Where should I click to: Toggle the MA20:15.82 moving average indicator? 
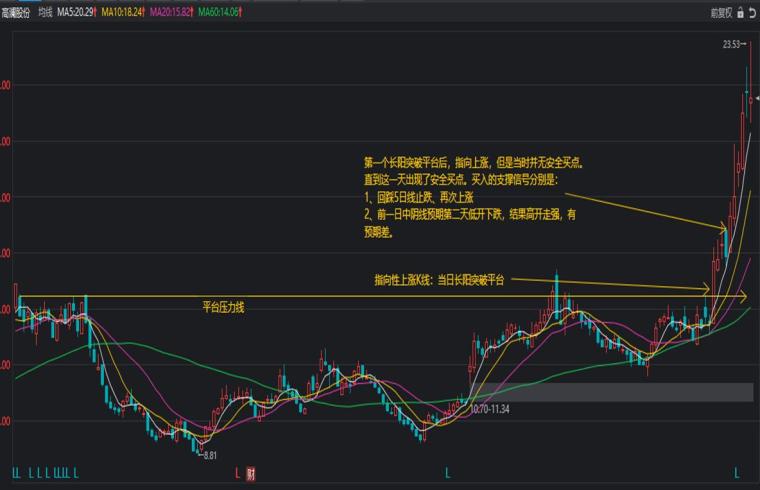coord(172,12)
